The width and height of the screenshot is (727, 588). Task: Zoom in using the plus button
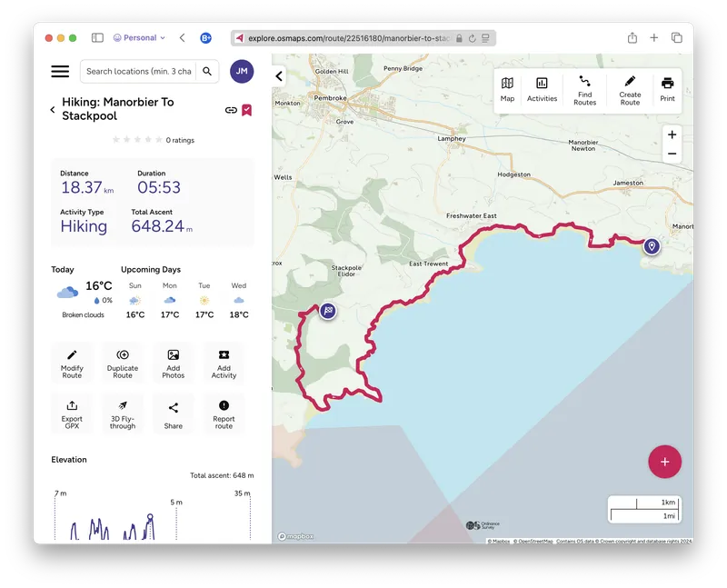(x=672, y=135)
